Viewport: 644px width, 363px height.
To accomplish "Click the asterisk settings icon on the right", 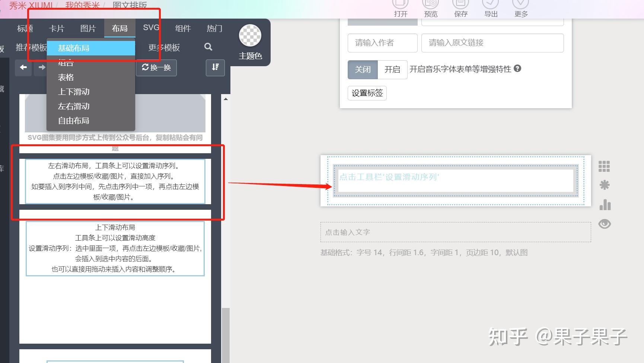I will point(605,185).
